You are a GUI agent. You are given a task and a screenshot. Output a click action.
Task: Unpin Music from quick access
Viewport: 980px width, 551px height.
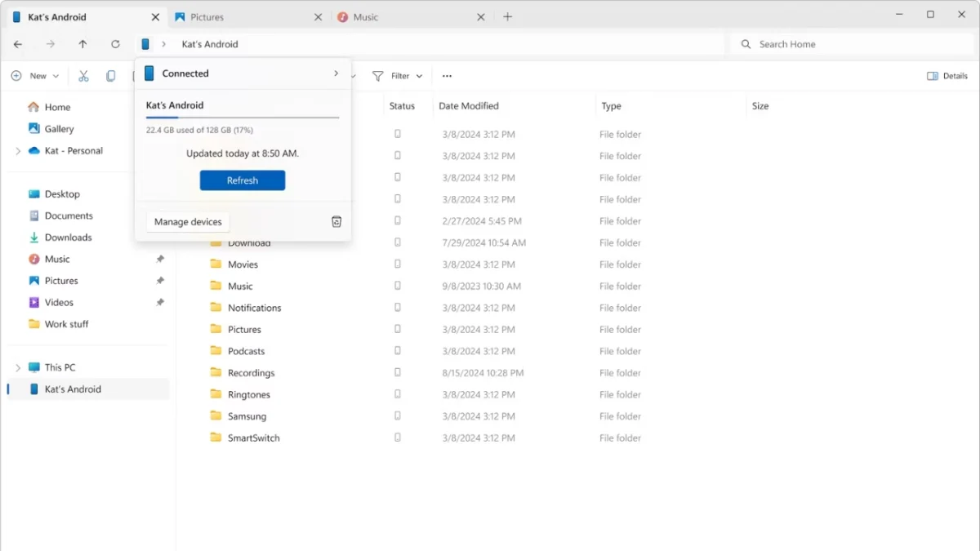(160, 259)
